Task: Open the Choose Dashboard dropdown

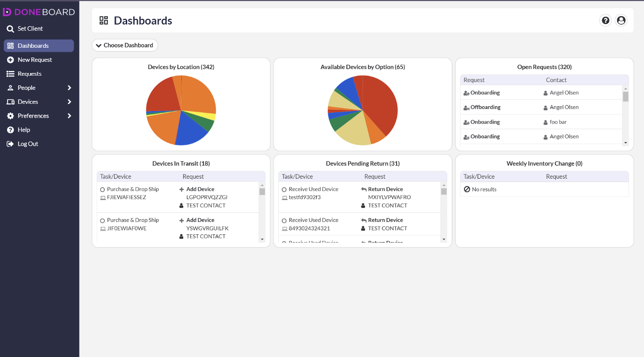Action: click(x=125, y=45)
